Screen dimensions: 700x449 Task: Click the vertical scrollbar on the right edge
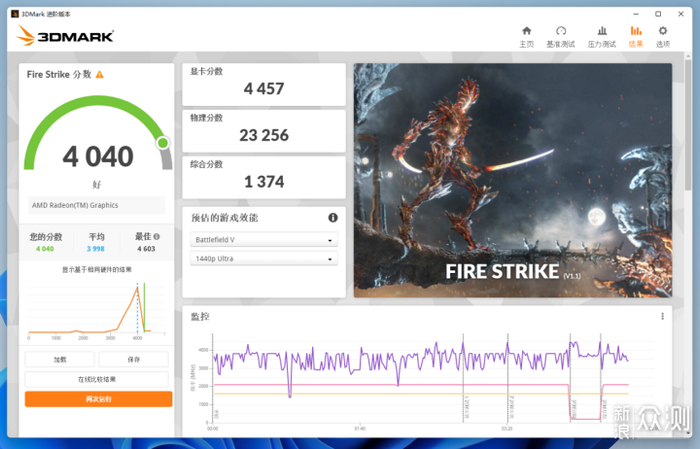[688, 125]
